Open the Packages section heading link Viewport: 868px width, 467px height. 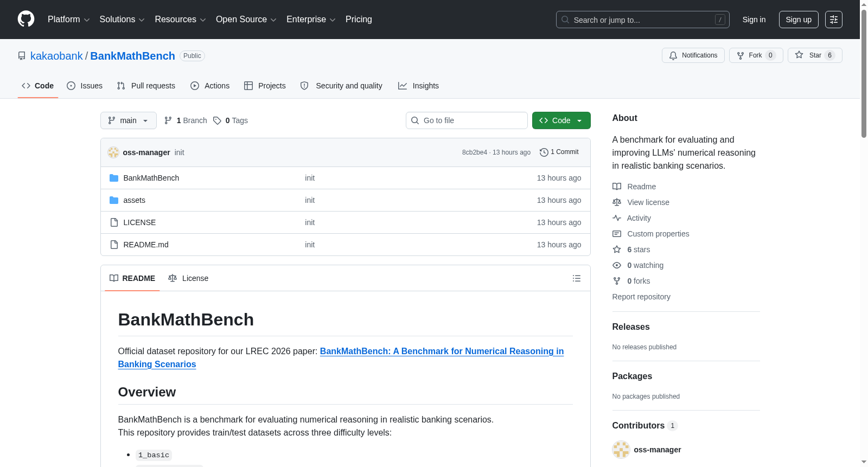click(x=632, y=376)
